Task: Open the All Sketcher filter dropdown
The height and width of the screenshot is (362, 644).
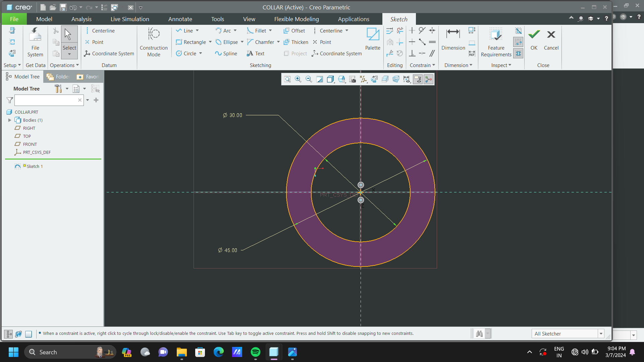Action: (601, 334)
